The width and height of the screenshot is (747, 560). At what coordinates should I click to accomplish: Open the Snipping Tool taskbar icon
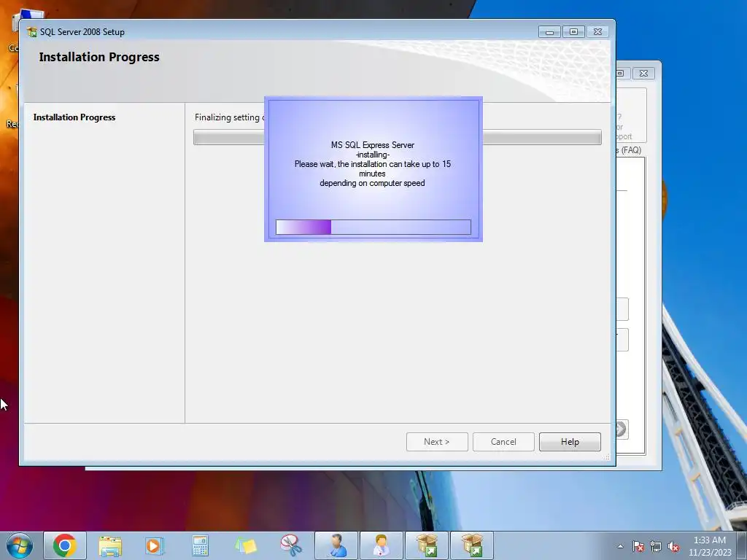[290, 545]
